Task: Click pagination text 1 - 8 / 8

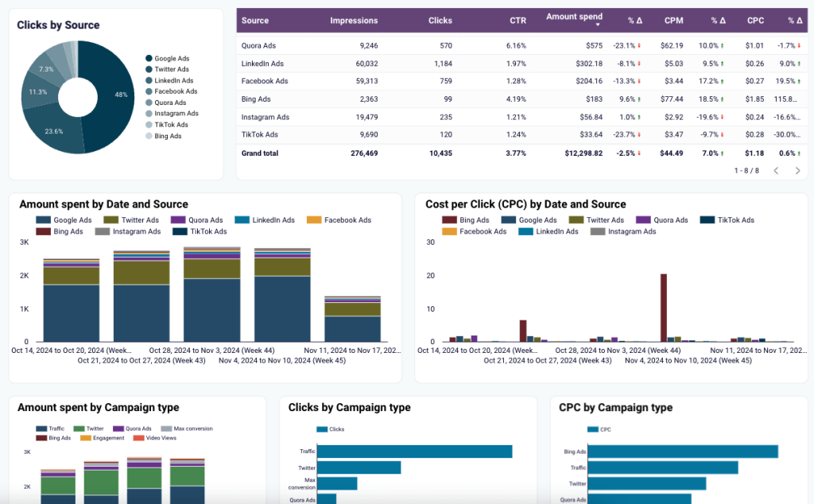Action: pos(746,171)
